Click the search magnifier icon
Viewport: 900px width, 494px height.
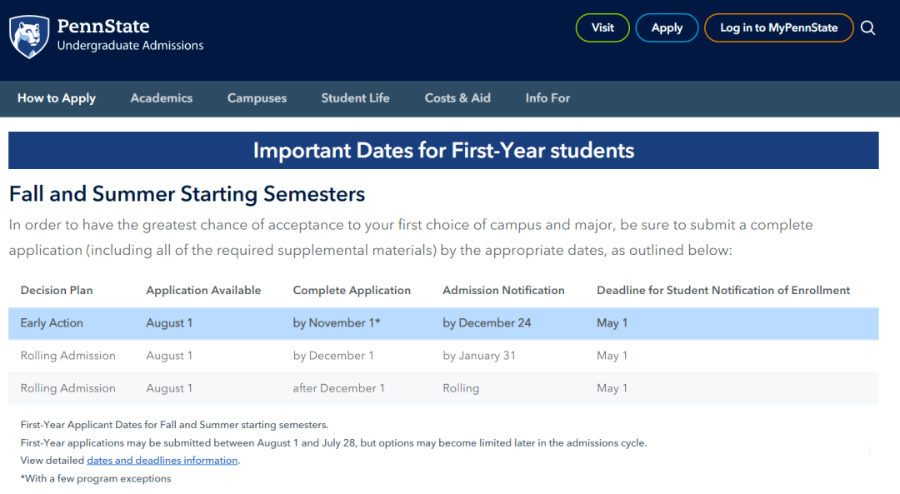(868, 28)
